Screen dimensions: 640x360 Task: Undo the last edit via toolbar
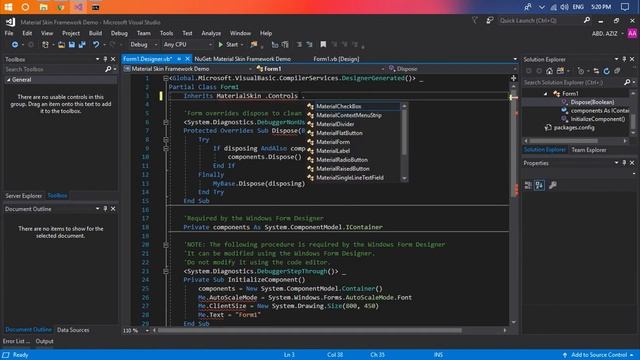(96, 44)
